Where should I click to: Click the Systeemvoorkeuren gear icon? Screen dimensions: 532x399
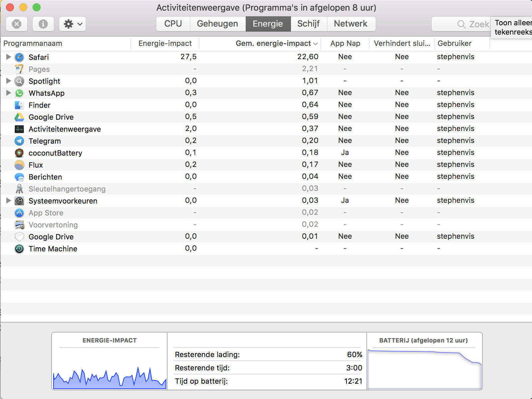point(19,201)
